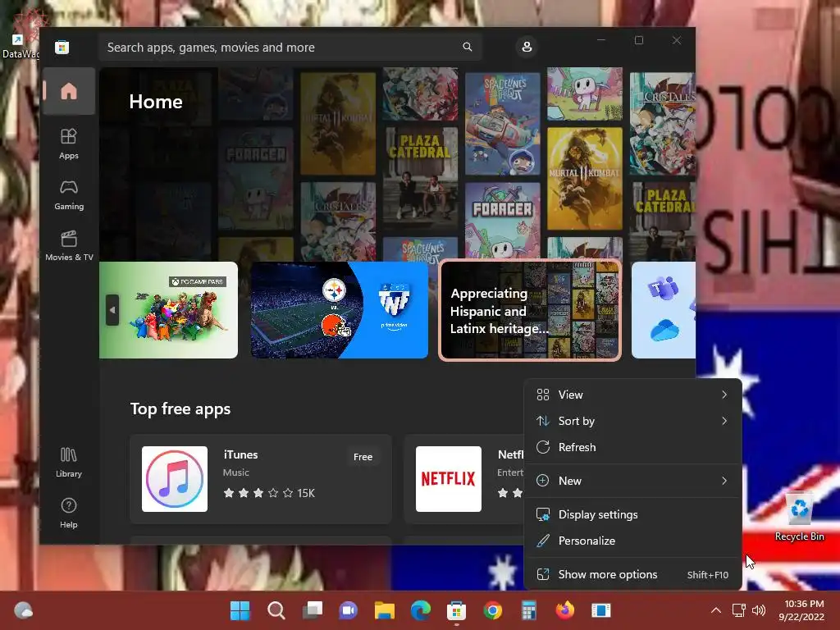
Task: Click the Free button for iTunes
Action: [363, 457]
